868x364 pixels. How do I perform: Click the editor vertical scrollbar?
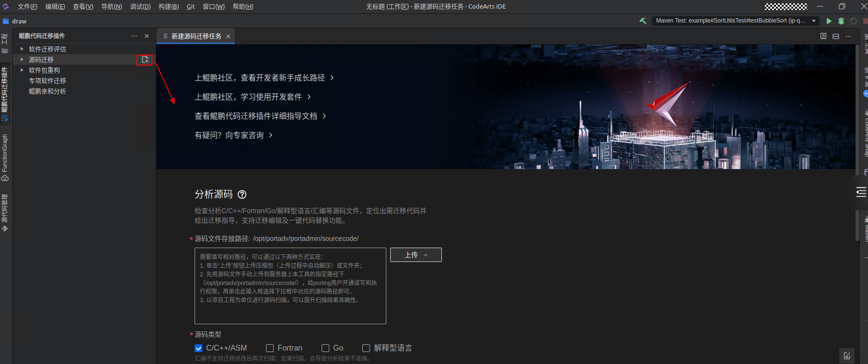point(857,144)
